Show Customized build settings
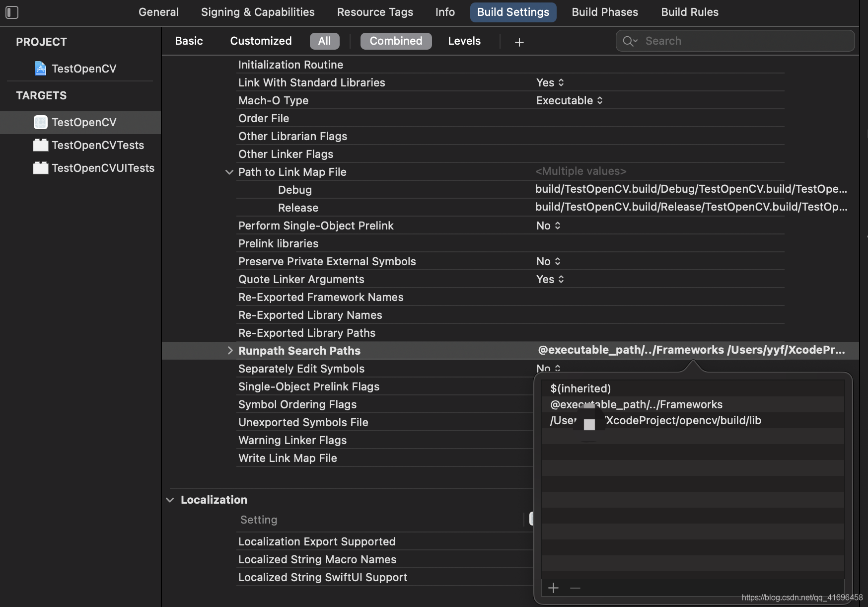 pos(261,41)
